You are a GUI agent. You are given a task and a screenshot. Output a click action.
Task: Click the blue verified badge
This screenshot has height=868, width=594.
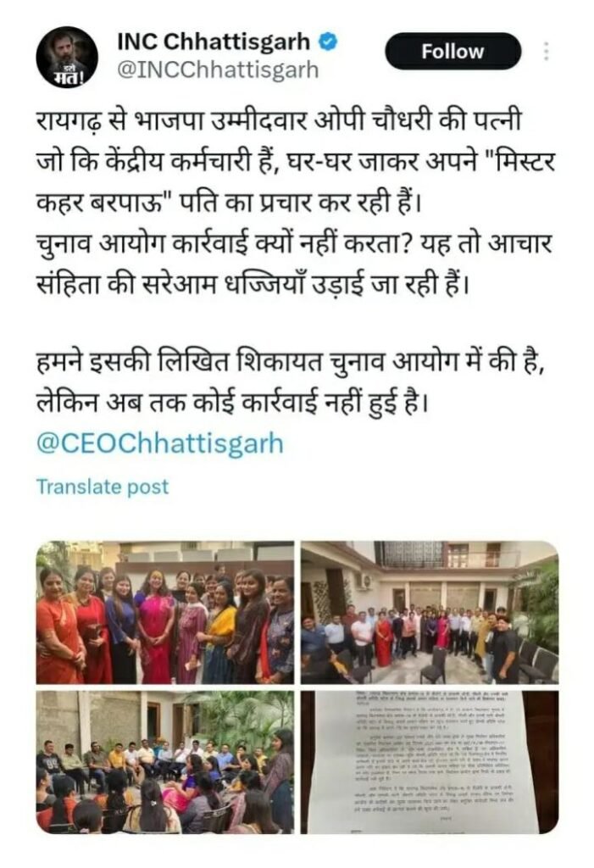click(327, 41)
